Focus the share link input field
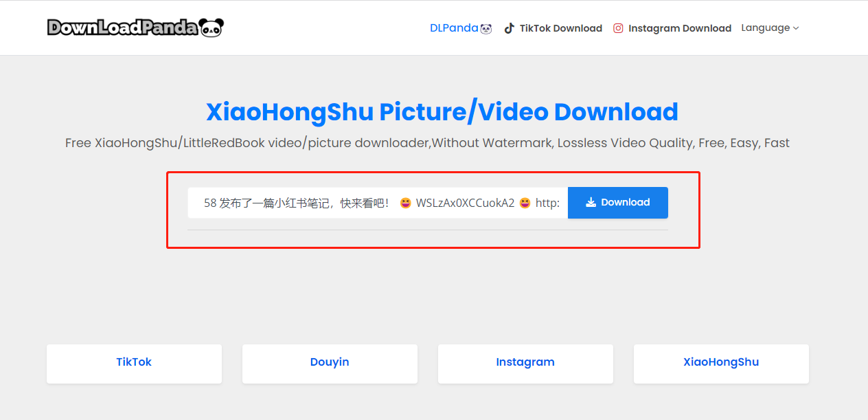This screenshot has height=420, width=868. pos(378,203)
